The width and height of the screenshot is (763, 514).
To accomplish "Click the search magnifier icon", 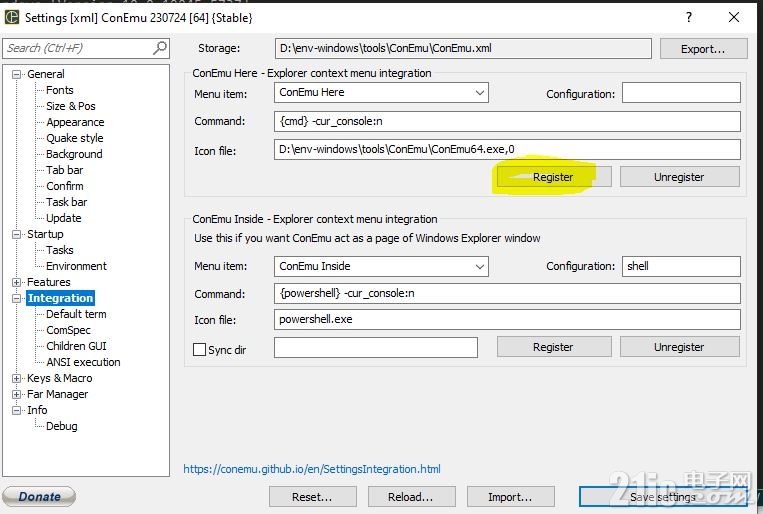I will pyautogui.click(x=160, y=48).
